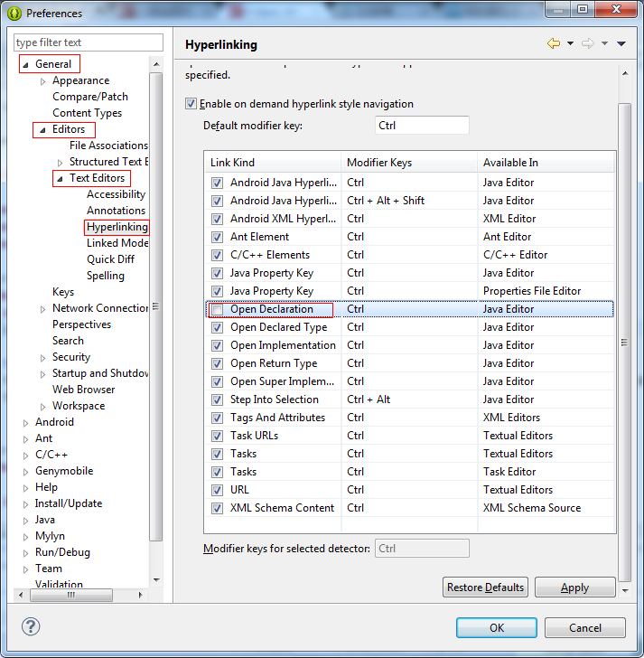Click the tree horizontal scrollbar thumb
This screenshot has height=658, width=644.
pyautogui.click(x=71, y=595)
